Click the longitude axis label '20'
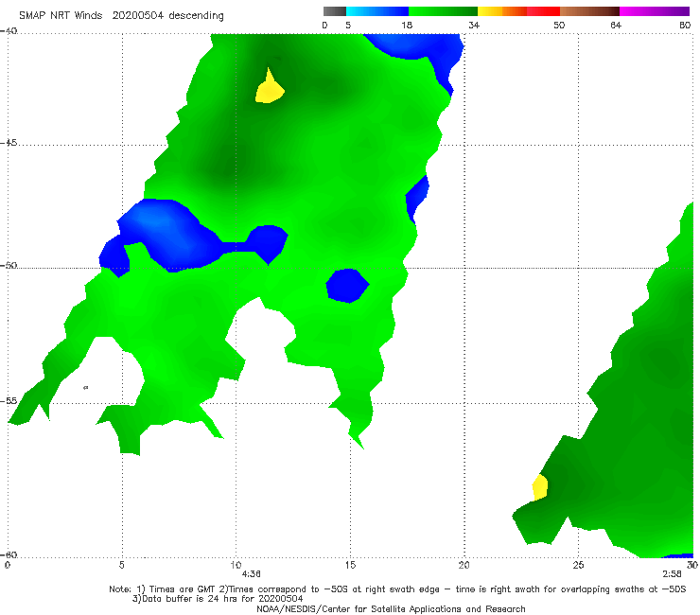The width and height of the screenshot is (700, 615). [464, 565]
